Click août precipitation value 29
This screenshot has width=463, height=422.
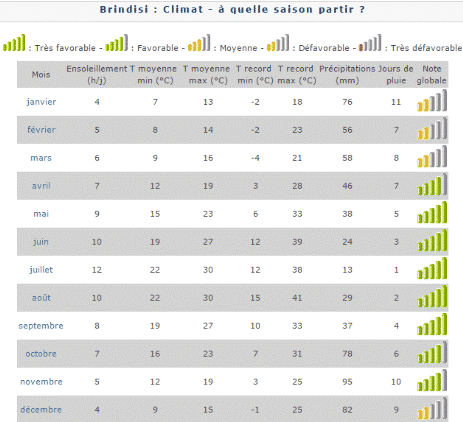tap(347, 298)
